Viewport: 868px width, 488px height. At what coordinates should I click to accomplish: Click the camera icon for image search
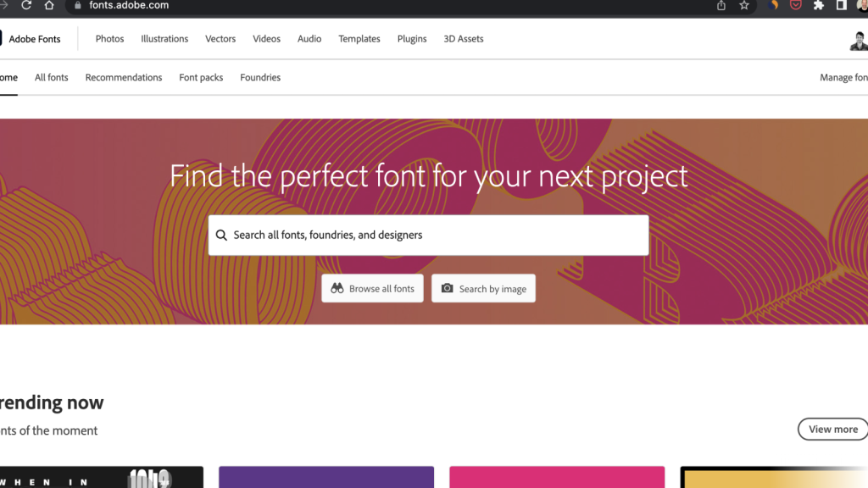(x=448, y=288)
